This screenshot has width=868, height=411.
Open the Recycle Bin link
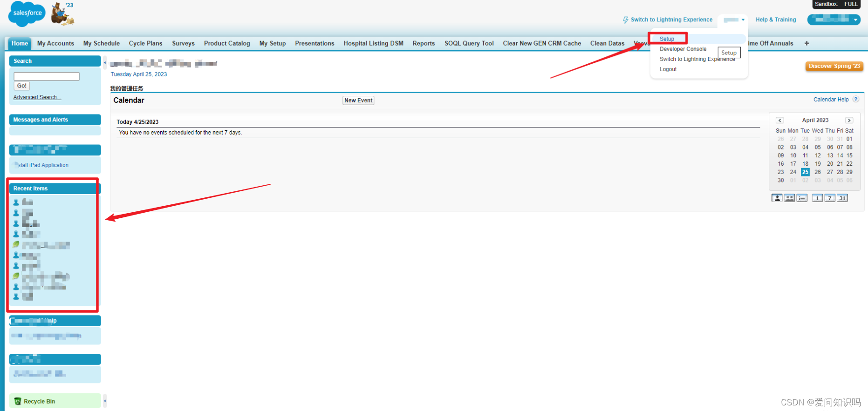(x=39, y=401)
